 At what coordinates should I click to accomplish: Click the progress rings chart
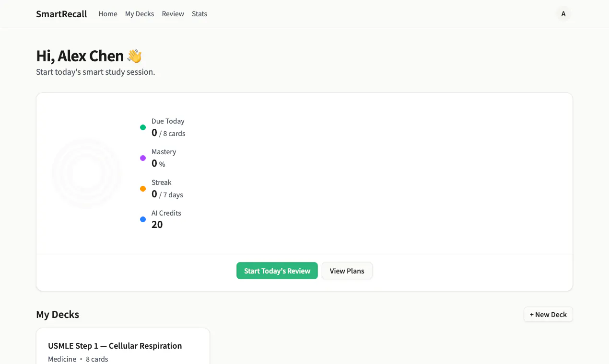point(86,173)
